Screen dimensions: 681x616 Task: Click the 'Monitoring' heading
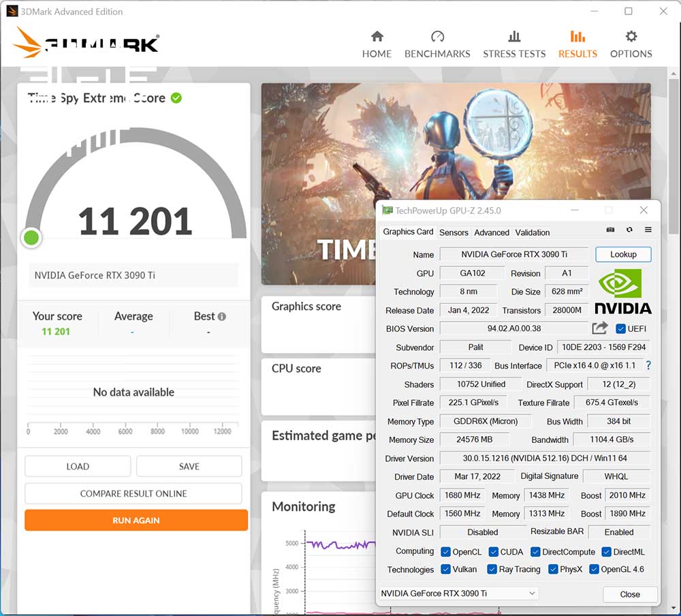pos(303,506)
